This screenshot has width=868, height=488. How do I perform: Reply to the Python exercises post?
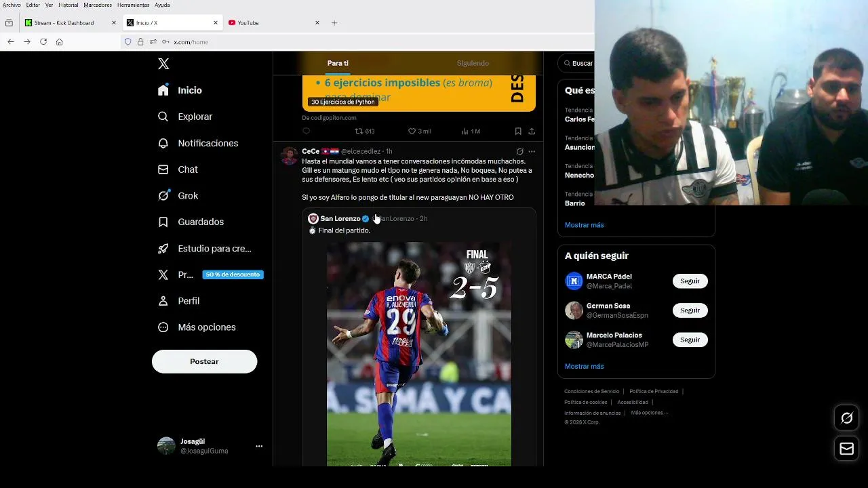[x=307, y=131]
